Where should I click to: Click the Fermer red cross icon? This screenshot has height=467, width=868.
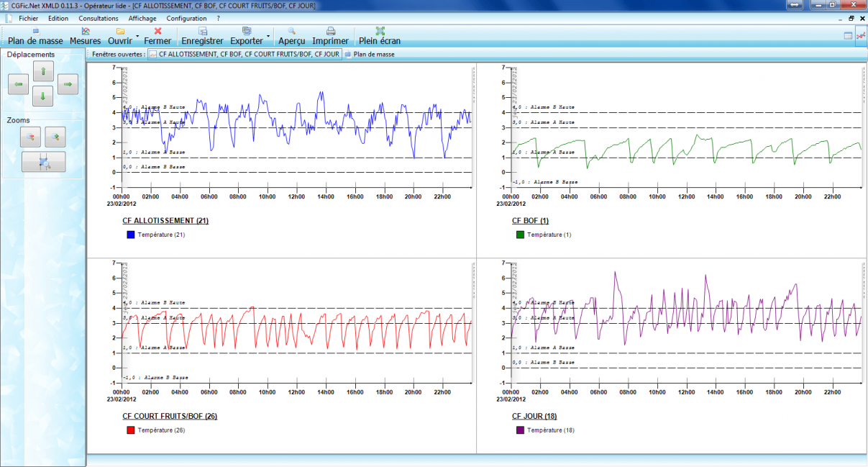(x=157, y=37)
